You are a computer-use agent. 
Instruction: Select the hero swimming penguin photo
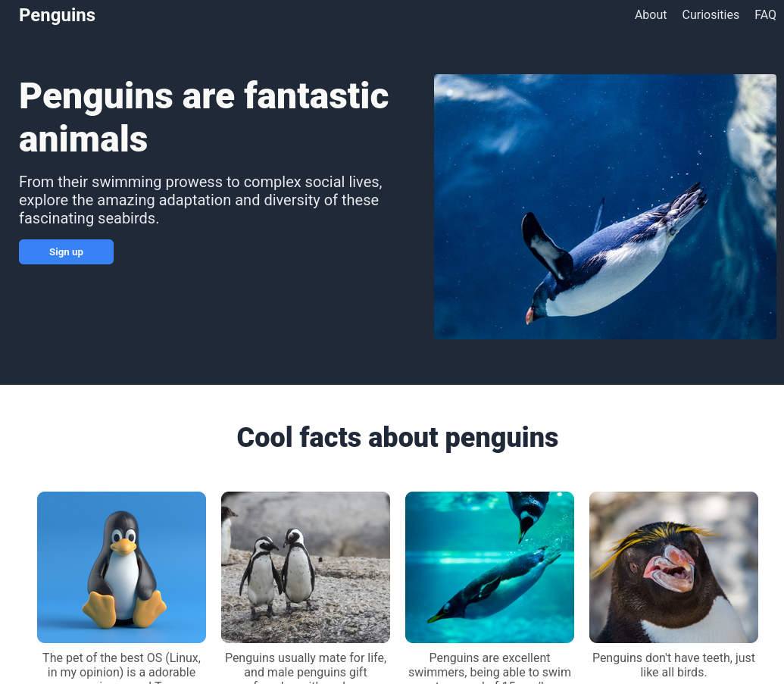(x=605, y=207)
